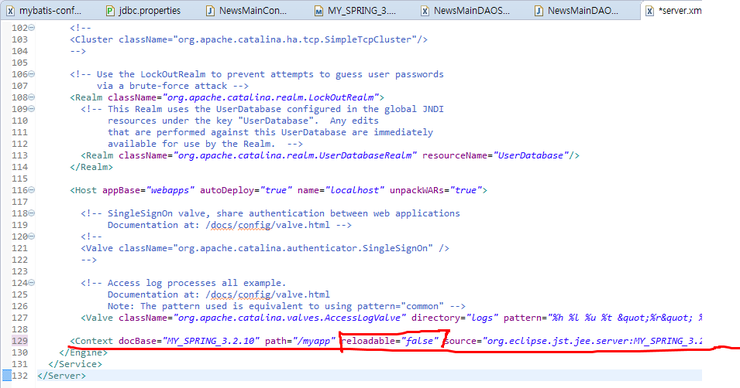Switch to the NewsMainDAOS... XML tab
Screen dimensions: 740x388
465,10
